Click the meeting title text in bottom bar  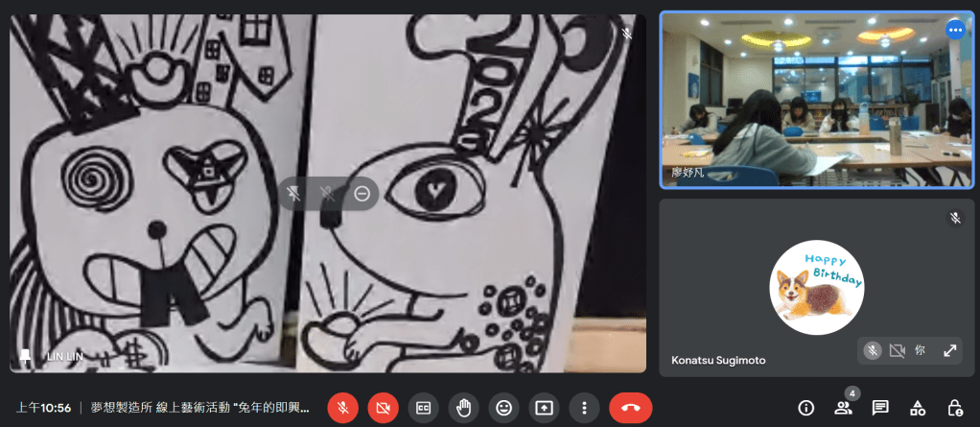(x=199, y=408)
